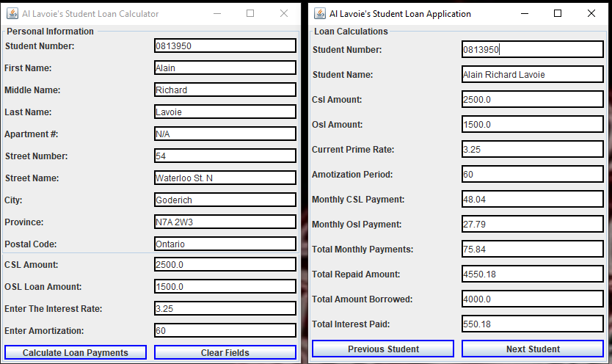
Task: Select the Student Name field
Action: pos(533,75)
